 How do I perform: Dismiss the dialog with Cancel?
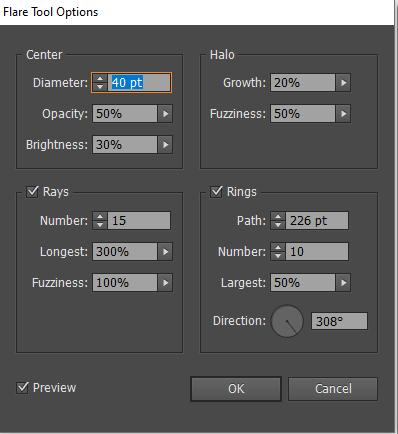333,389
